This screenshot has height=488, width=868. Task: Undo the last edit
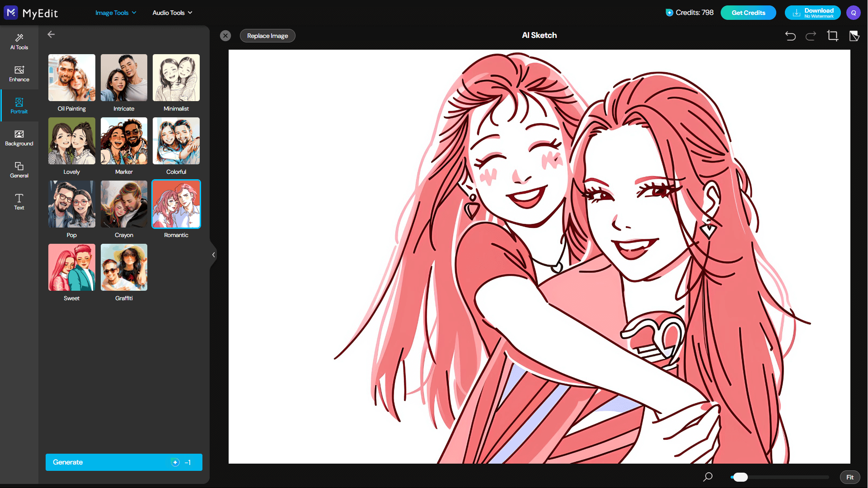[790, 36]
